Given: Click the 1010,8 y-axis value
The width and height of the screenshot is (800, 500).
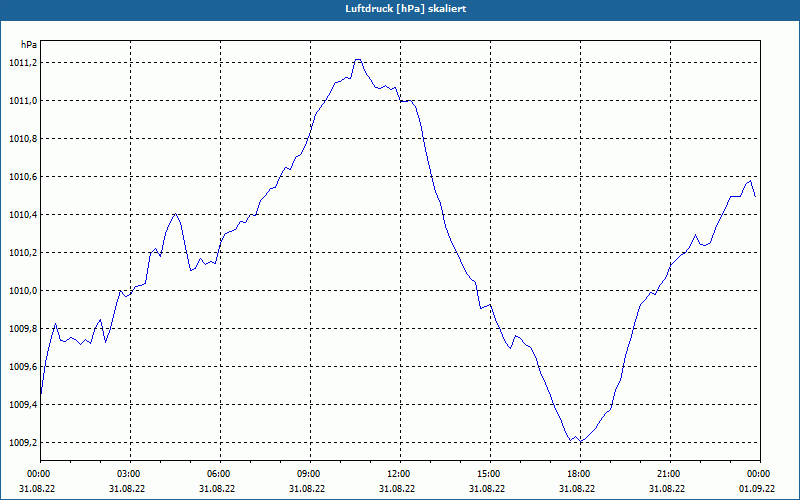Looking at the screenshot, I should (23, 139).
